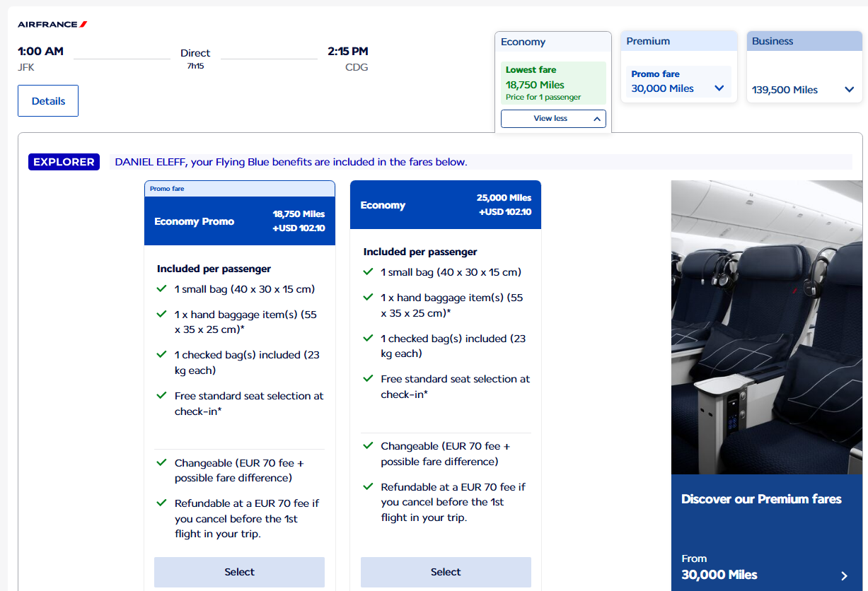
Task: Click the Premium cabin seat photo
Action: 767,327
